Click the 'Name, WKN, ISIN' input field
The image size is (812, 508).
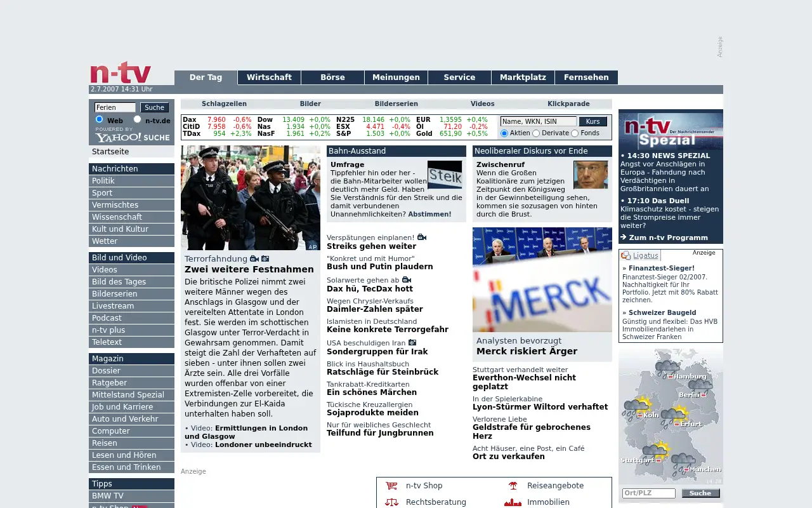(539, 121)
